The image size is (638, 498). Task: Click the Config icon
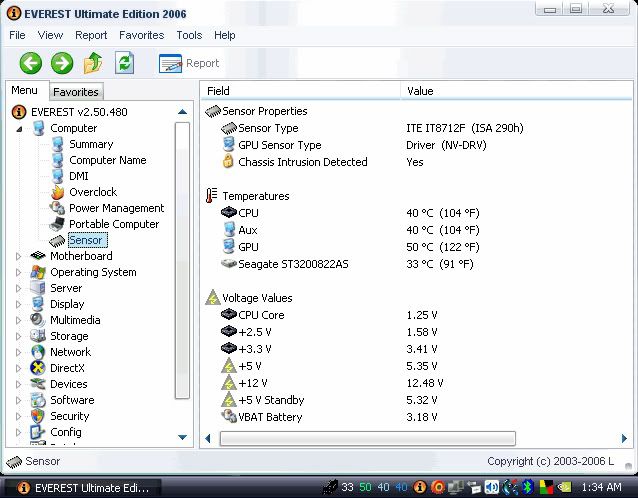[38, 432]
